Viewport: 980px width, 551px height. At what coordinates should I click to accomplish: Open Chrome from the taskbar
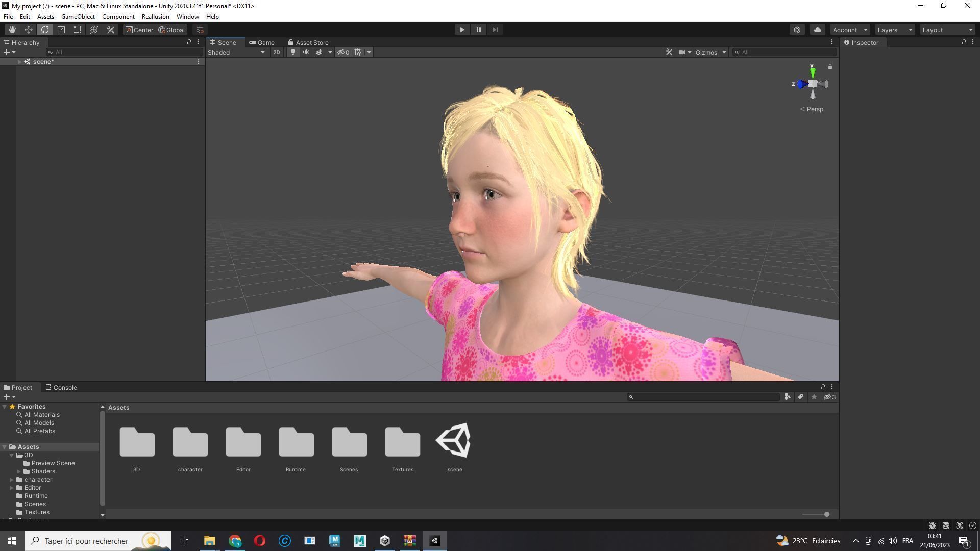[x=235, y=541]
